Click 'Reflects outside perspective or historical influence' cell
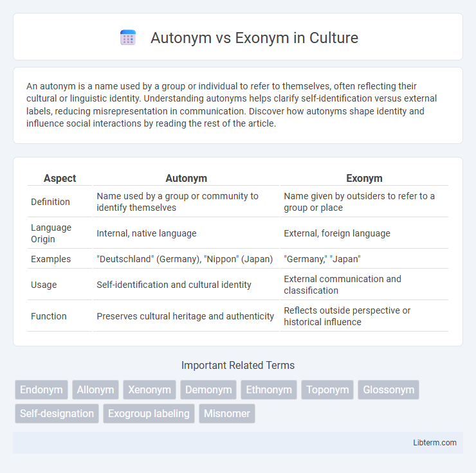 pos(364,316)
